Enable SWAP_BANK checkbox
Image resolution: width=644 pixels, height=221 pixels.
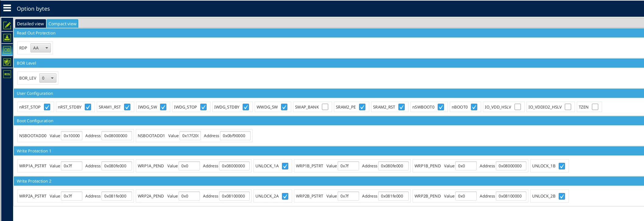[325, 107]
